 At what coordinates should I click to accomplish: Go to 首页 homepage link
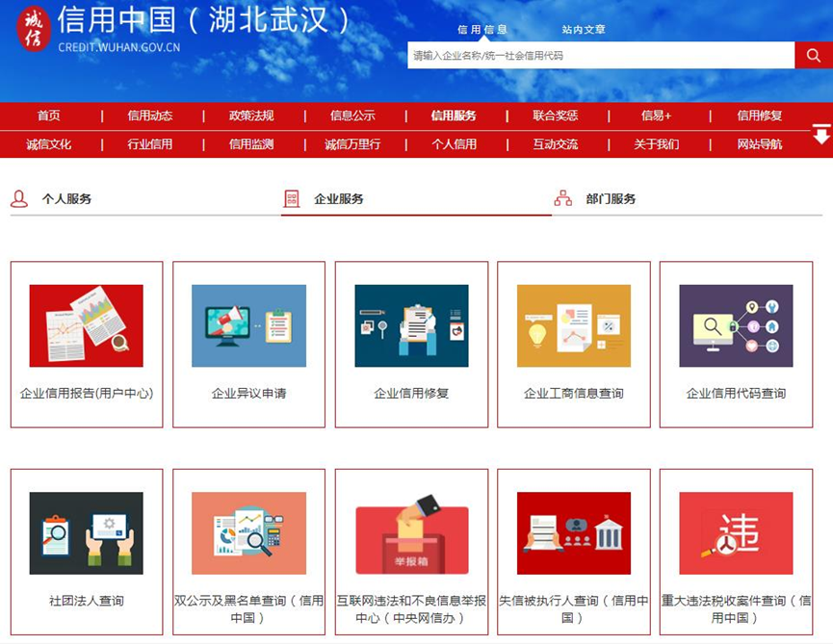[x=50, y=114]
